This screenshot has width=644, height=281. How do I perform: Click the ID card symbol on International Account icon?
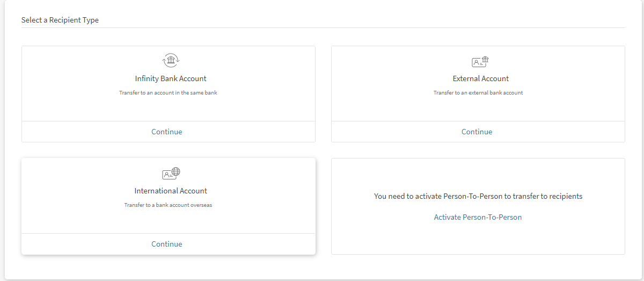coord(167,175)
